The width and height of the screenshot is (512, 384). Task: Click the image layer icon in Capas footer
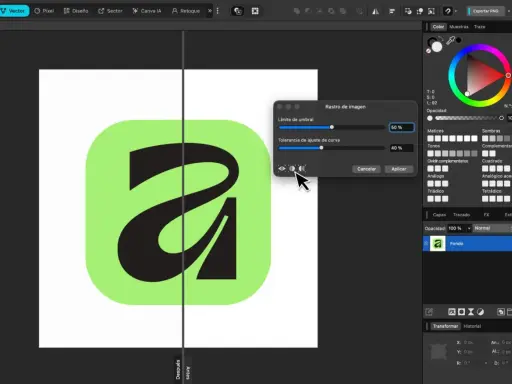tap(452, 312)
